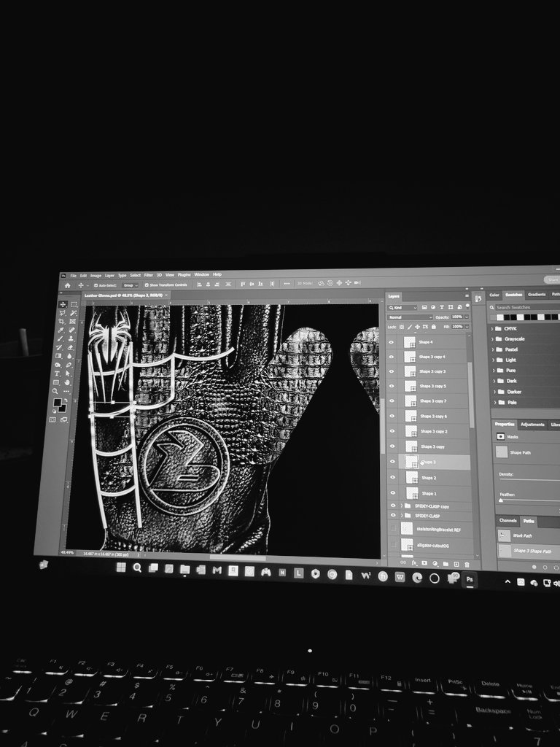The image size is (560, 747).
Task: Hide the Shape 2 layer
Action: (x=392, y=477)
